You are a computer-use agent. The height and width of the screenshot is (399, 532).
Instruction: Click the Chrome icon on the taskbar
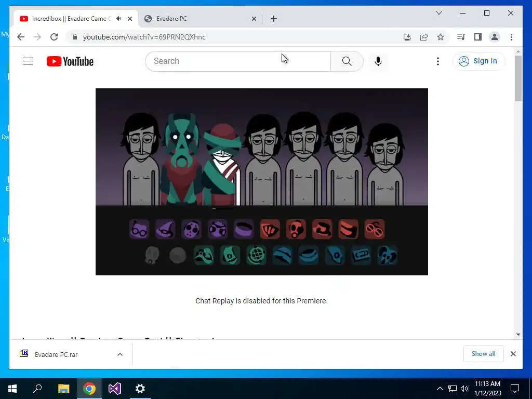pos(89,389)
